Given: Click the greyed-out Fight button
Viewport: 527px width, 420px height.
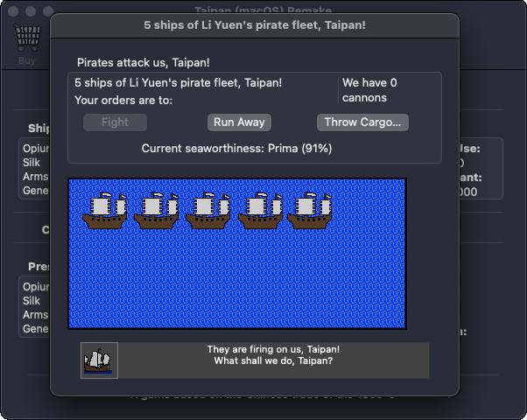Looking at the screenshot, I should pos(115,122).
